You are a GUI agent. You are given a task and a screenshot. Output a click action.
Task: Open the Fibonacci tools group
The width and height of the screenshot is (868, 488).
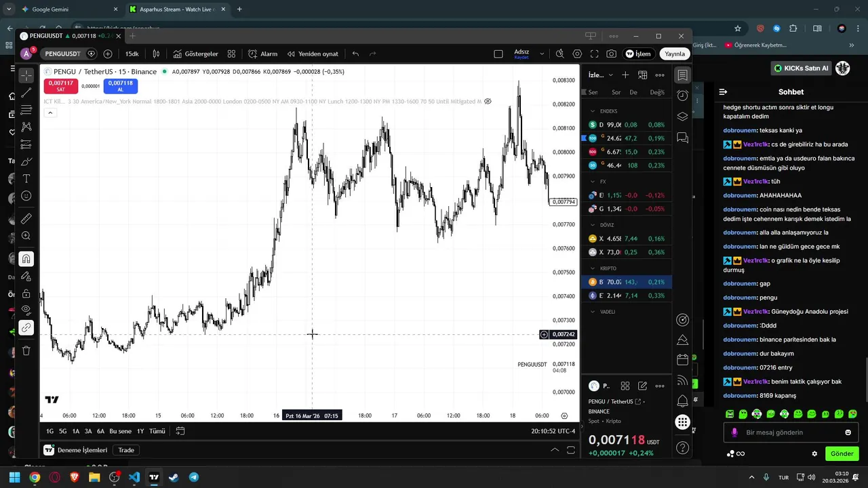(x=26, y=110)
